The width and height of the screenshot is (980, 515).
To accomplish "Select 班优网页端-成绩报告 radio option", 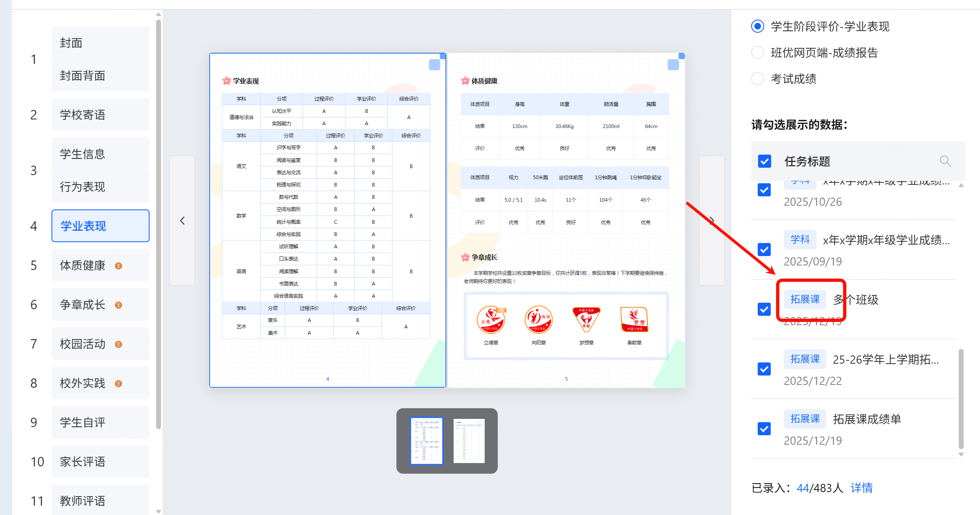I will (758, 53).
